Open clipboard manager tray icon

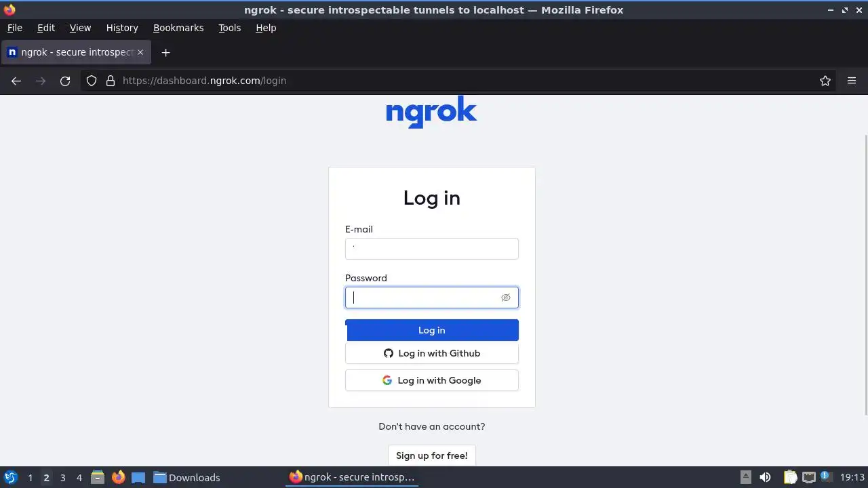pyautogui.click(x=790, y=477)
